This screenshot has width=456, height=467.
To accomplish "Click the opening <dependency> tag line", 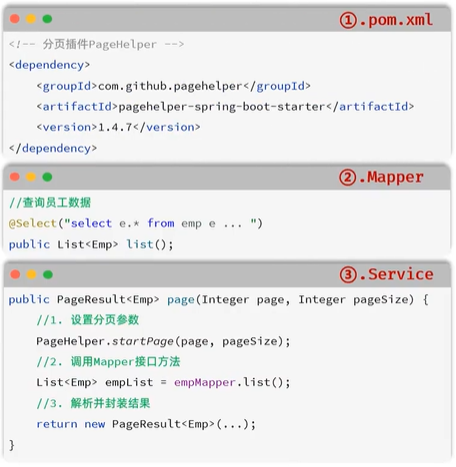I will pos(49,65).
